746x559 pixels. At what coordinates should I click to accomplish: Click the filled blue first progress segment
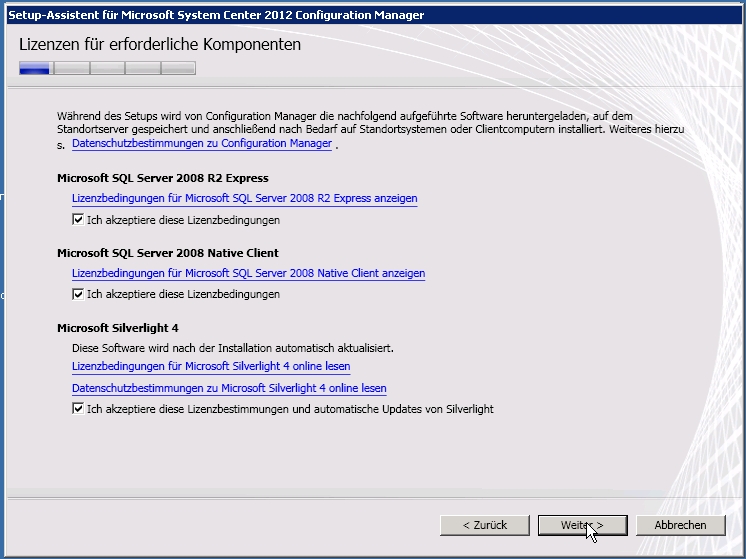coord(35,68)
